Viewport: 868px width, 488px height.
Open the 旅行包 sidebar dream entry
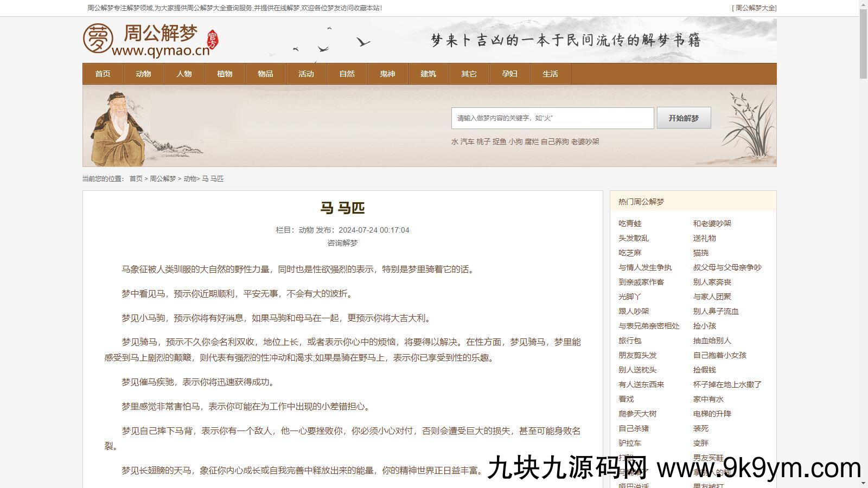click(630, 341)
